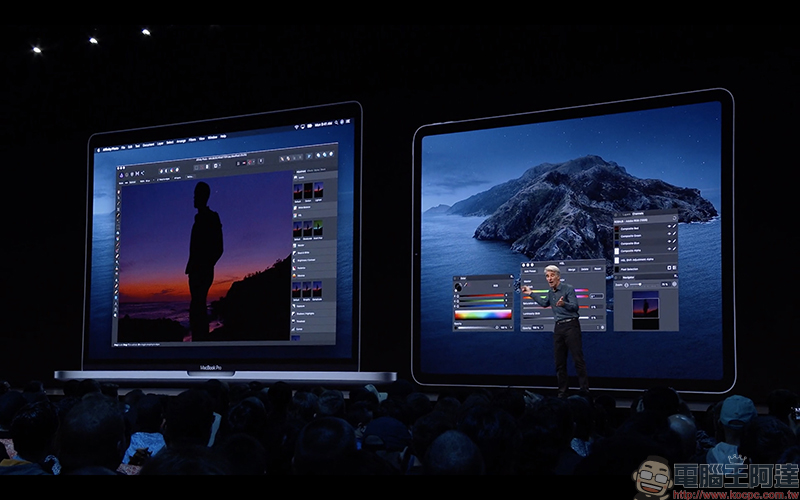Click the zoom out button in Navigator
This screenshot has width=800, height=500.
pos(627,285)
